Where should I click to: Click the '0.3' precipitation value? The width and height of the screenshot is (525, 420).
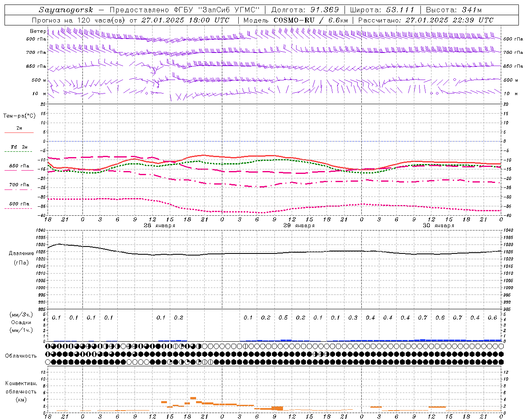click(x=353, y=318)
